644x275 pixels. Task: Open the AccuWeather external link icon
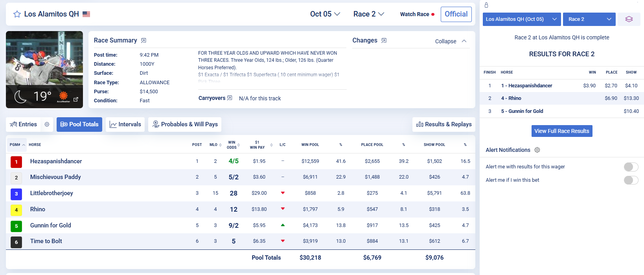coord(76,99)
